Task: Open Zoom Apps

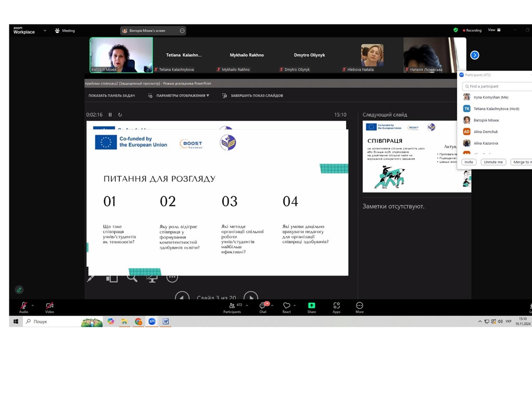Action: (336, 308)
